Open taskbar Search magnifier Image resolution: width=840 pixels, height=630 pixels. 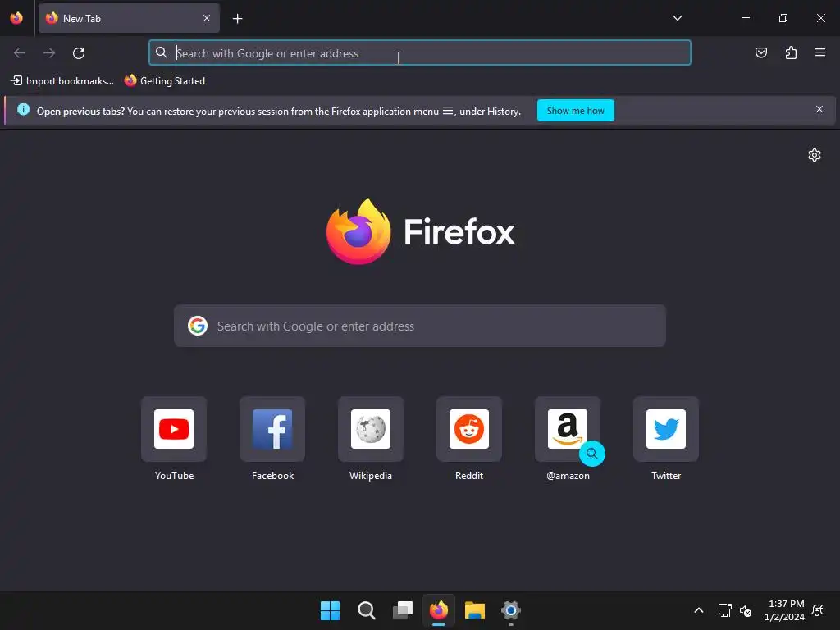[367, 610]
